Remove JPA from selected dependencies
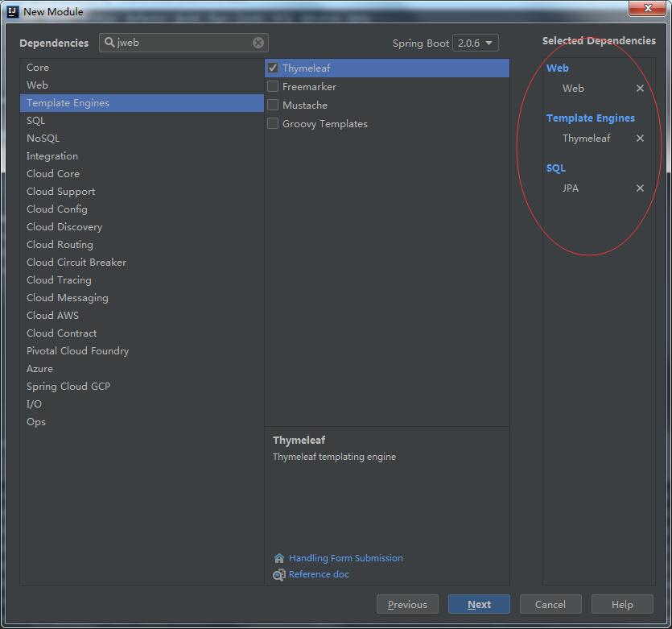The height and width of the screenshot is (629, 672). coord(640,188)
